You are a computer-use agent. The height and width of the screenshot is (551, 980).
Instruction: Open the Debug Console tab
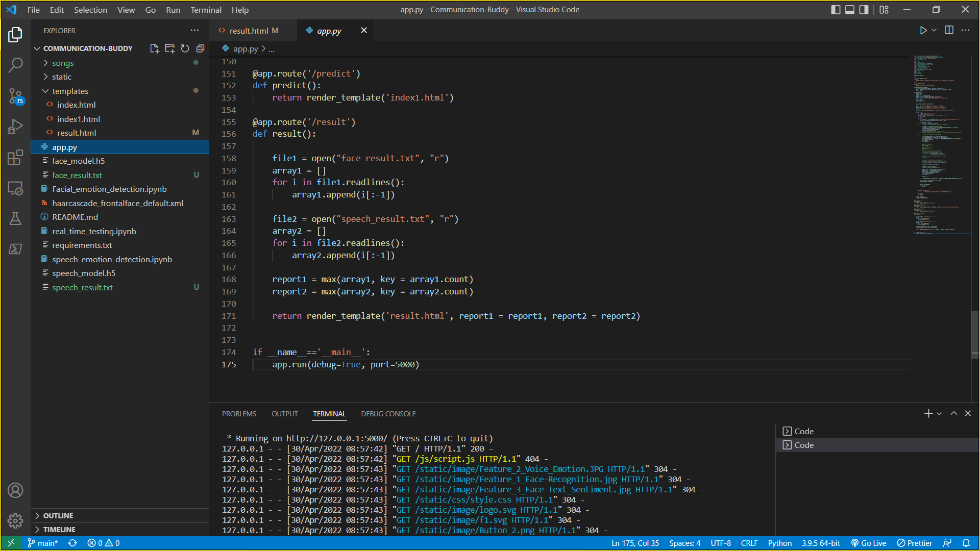[x=388, y=414]
